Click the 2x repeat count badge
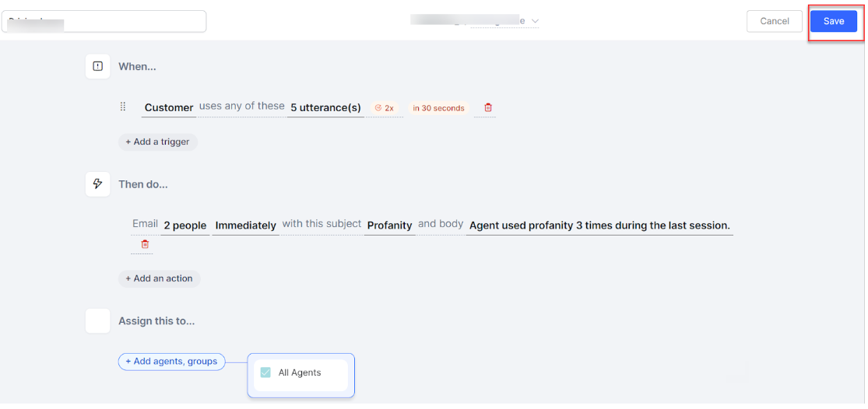The height and width of the screenshot is (409, 868). [384, 108]
